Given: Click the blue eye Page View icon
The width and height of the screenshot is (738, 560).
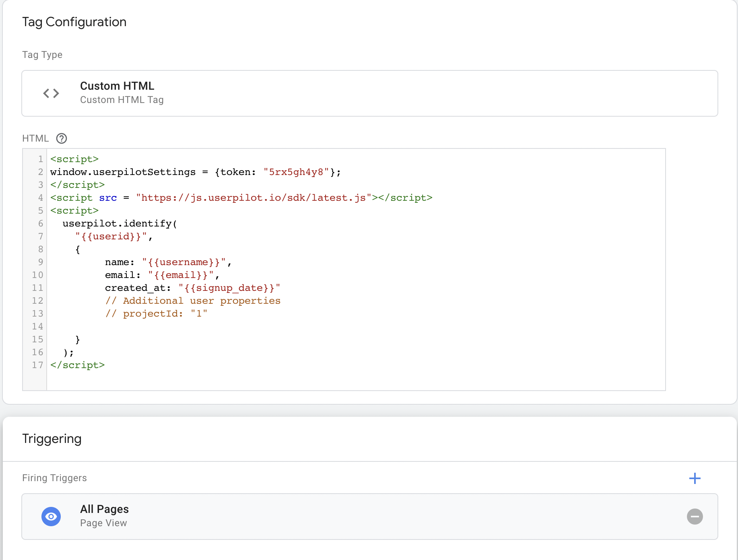Looking at the screenshot, I should click(x=51, y=517).
